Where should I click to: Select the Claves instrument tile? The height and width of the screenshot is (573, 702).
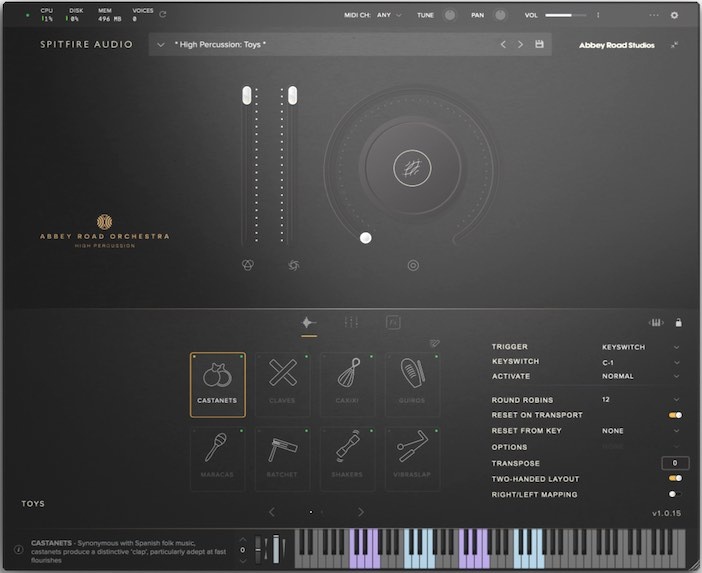click(x=283, y=385)
